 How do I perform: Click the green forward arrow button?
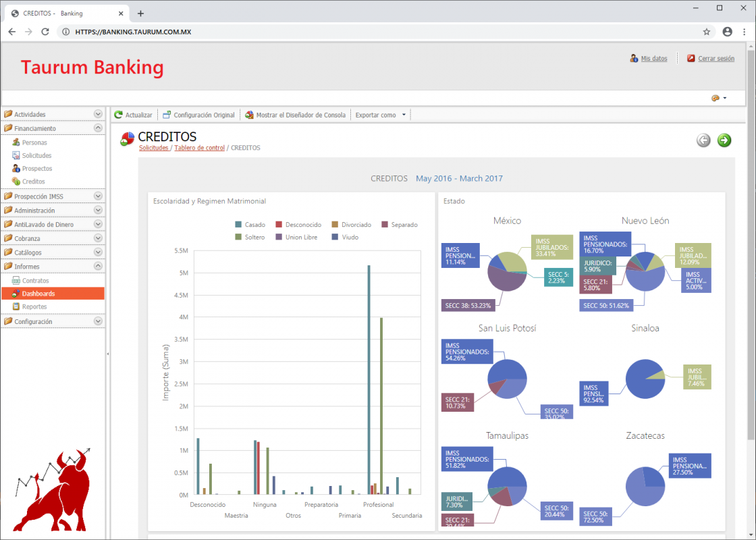[724, 140]
